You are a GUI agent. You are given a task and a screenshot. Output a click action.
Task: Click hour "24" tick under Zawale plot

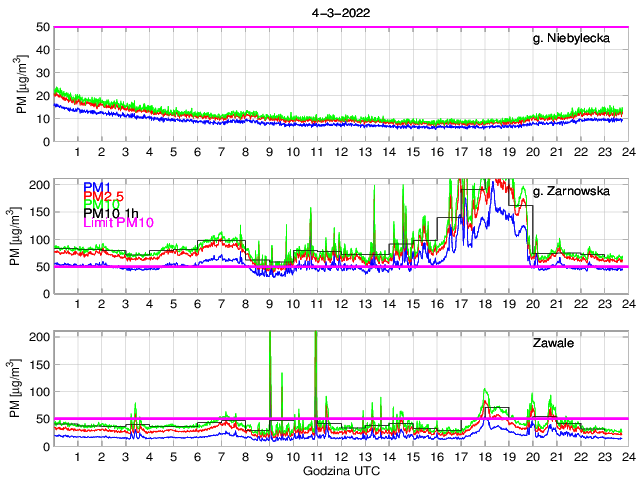(629, 457)
